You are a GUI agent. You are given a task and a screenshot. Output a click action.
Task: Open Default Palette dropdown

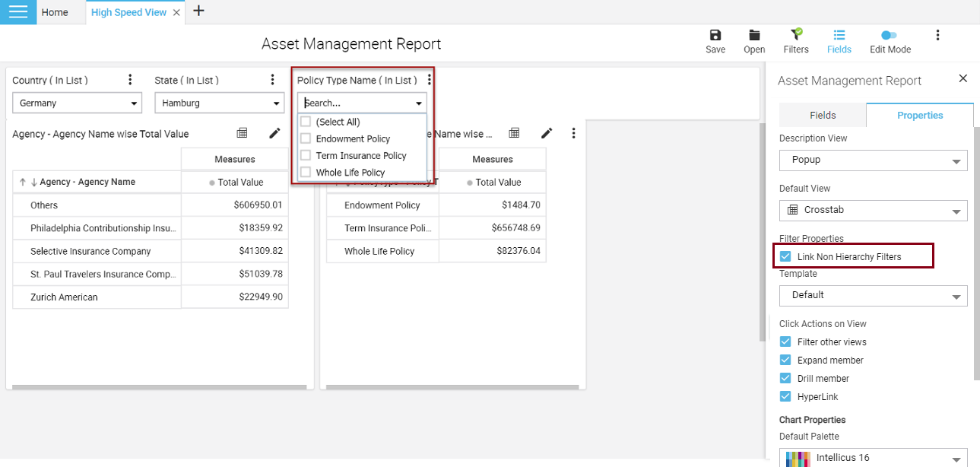tap(874, 458)
